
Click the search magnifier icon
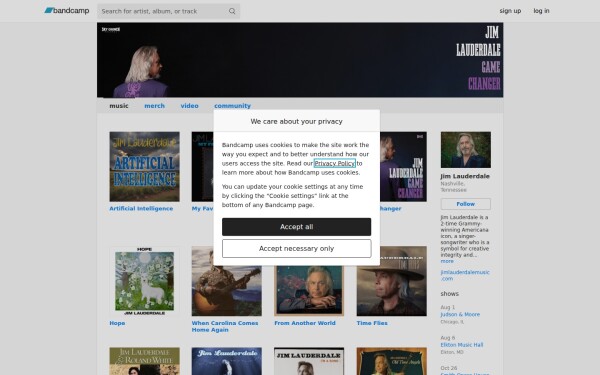point(232,11)
